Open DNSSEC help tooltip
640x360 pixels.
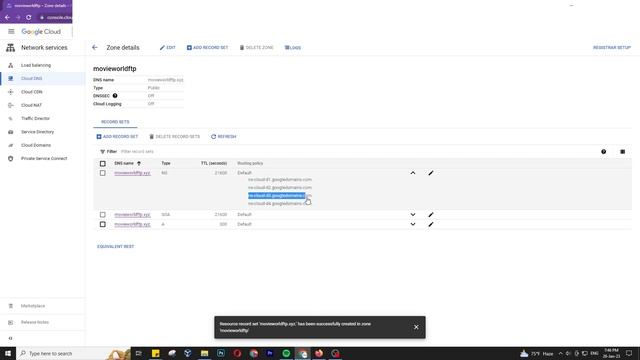coord(115,96)
